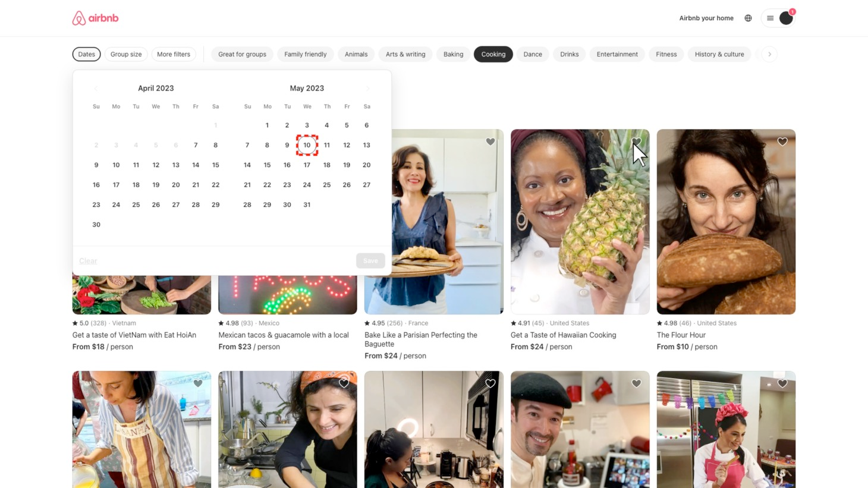Deselect the Cooking category chip
This screenshot has width=868, height=488.
click(x=493, y=54)
